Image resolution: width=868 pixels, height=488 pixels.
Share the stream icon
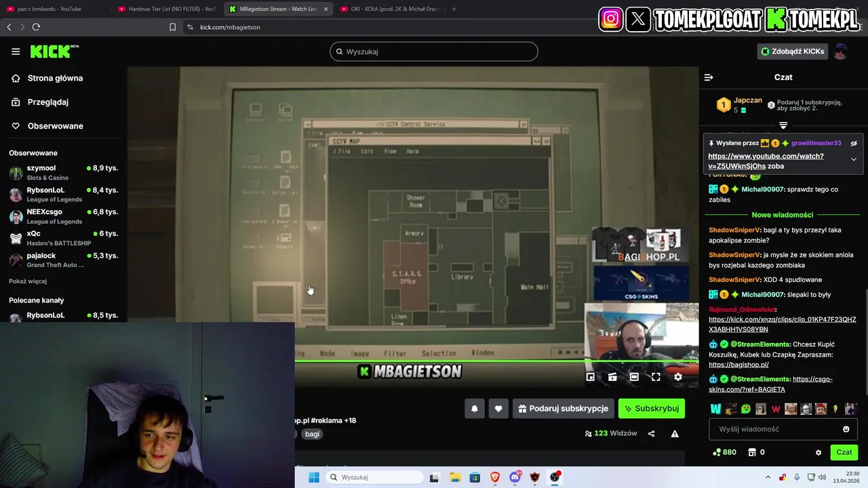pos(652,434)
